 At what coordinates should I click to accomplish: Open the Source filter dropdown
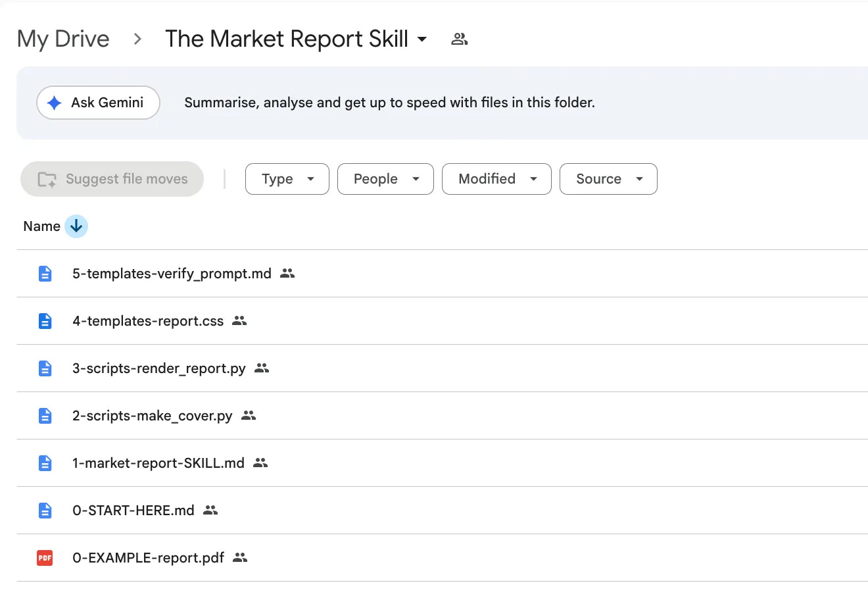click(608, 179)
